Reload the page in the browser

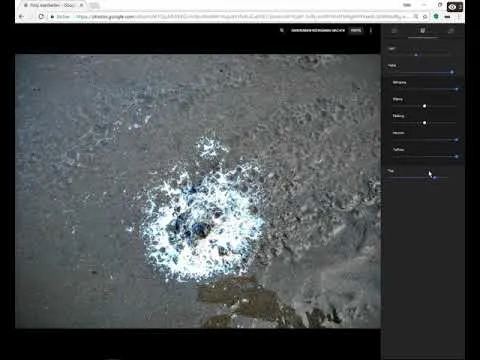41,16
